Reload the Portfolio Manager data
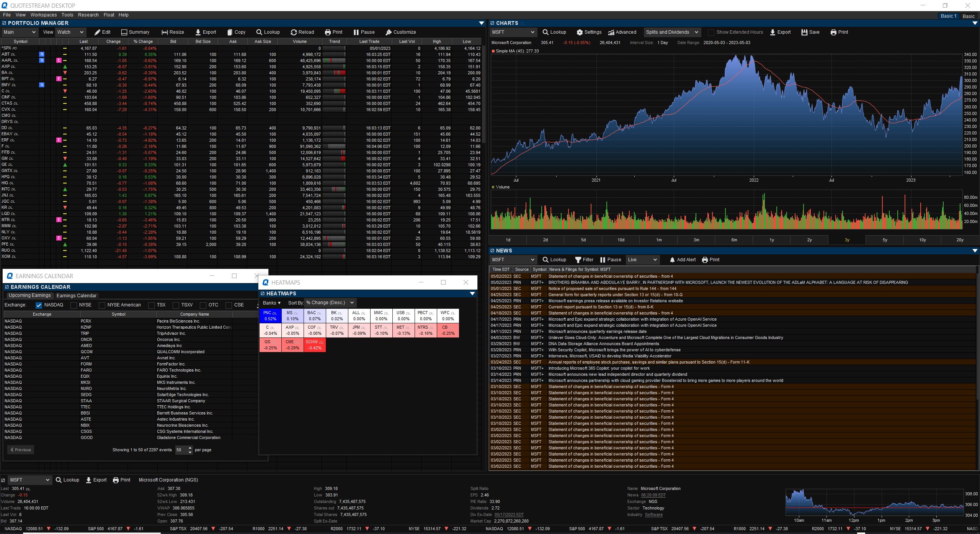The height and width of the screenshot is (534, 980). pos(302,32)
